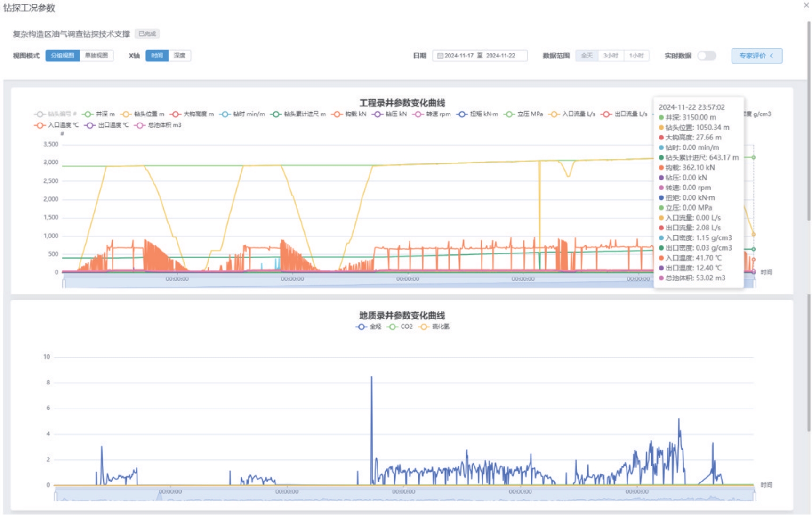
Task: Toggle 钩载 kN legend entry
Action: click(348, 114)
